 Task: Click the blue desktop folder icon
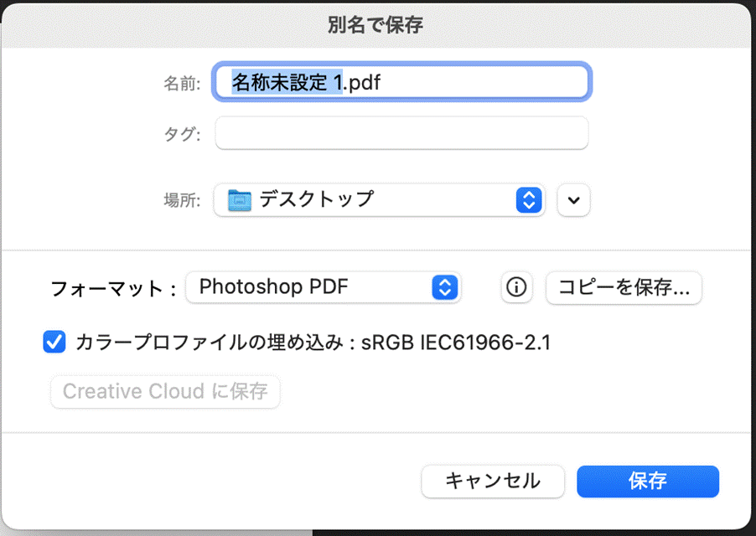coord(240,200)
